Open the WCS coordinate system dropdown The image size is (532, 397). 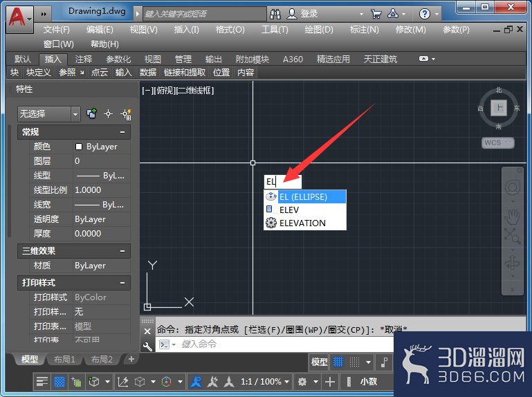pyautogui.click(x=497, y=143)
